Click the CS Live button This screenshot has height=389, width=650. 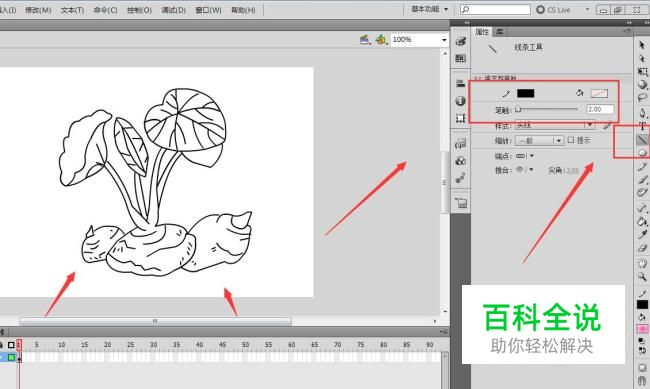click(553, 9)
